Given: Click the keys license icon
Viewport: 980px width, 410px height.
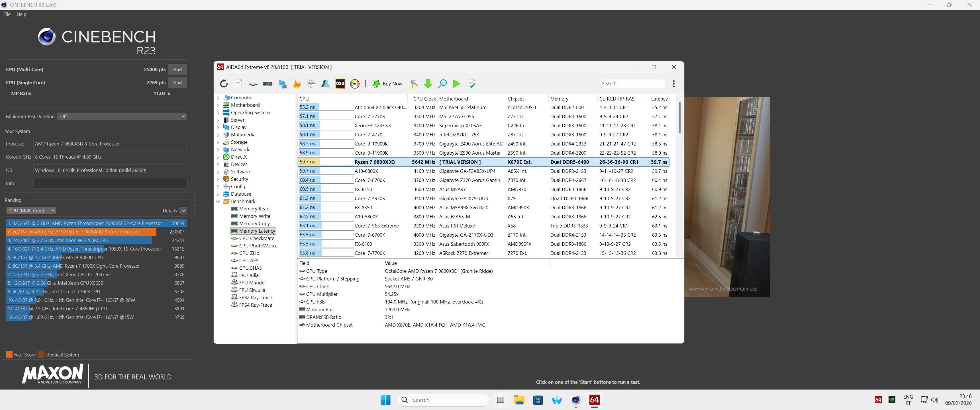Looking at the screenshot, I should pos(413,84).
